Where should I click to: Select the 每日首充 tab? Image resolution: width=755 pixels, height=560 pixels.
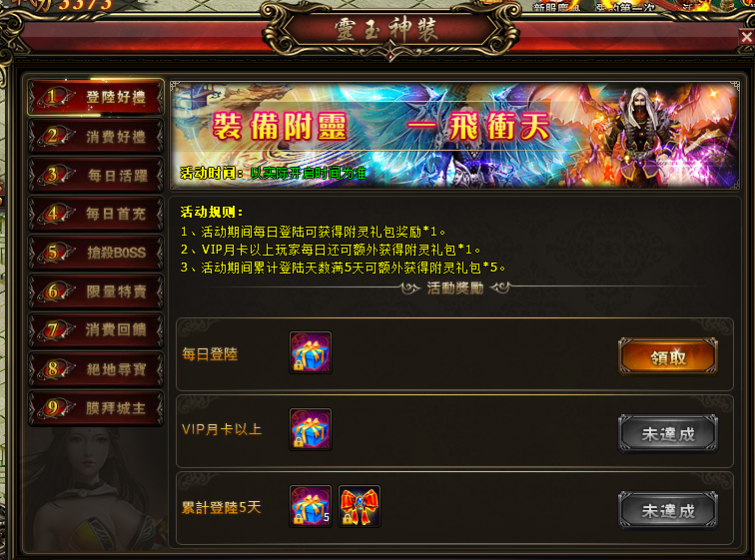(x=96, y=214)
